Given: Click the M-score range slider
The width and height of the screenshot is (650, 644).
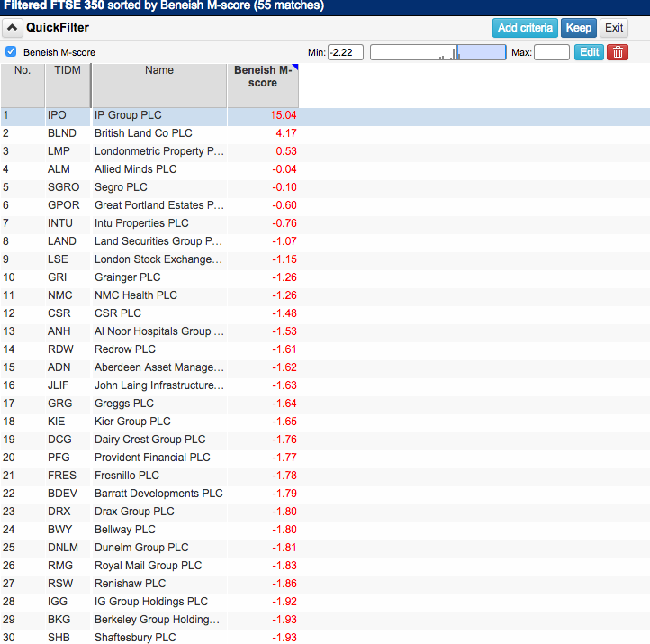Looking at the screenshot, I should [x=438, y=52].
